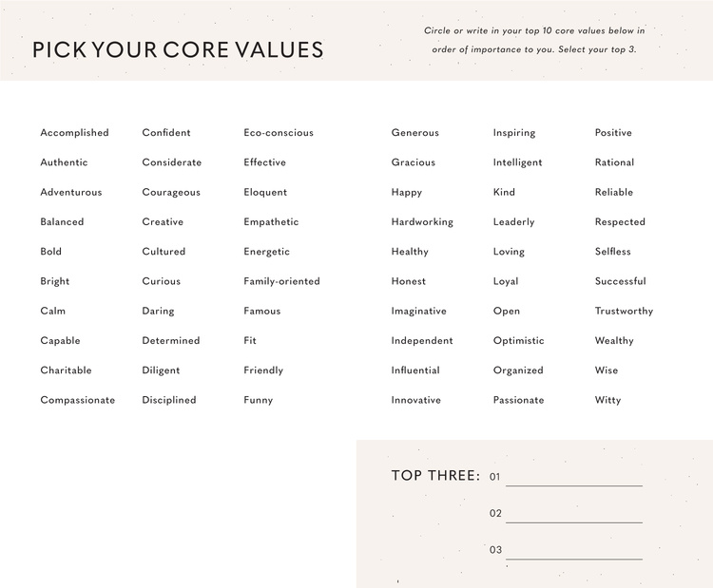Click the Innovative value
Image resolution: width=713 pixels, height=588 pixels.
click(x=415, y=400)
